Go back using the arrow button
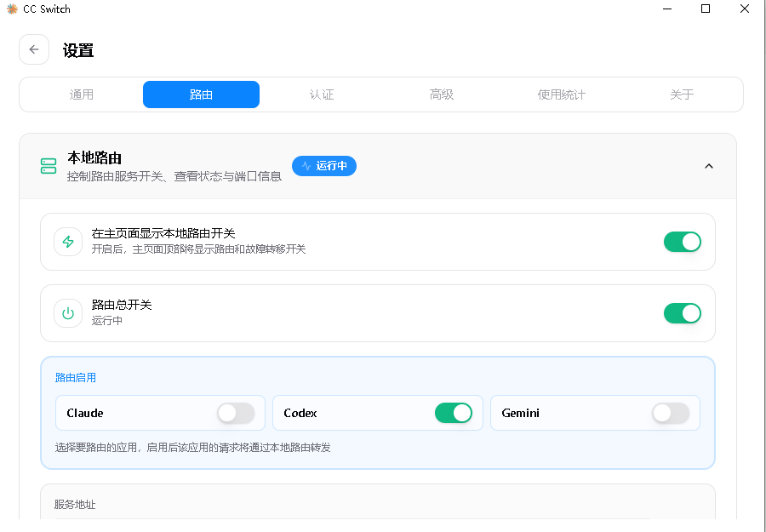 point(34,49)
